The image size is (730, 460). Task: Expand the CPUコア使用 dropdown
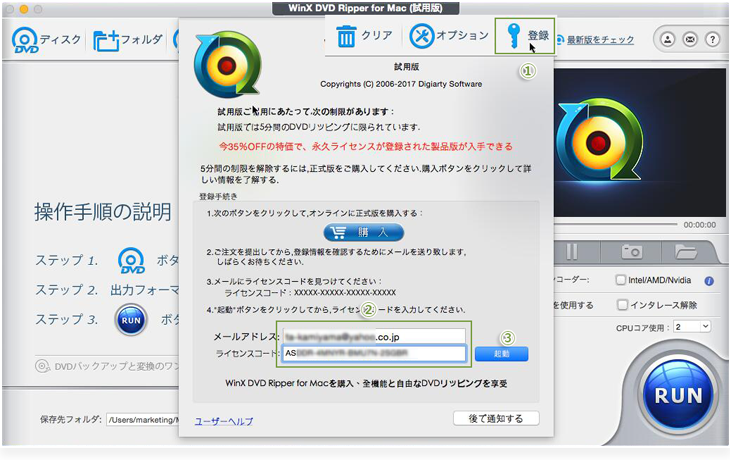tap(692, 327)
